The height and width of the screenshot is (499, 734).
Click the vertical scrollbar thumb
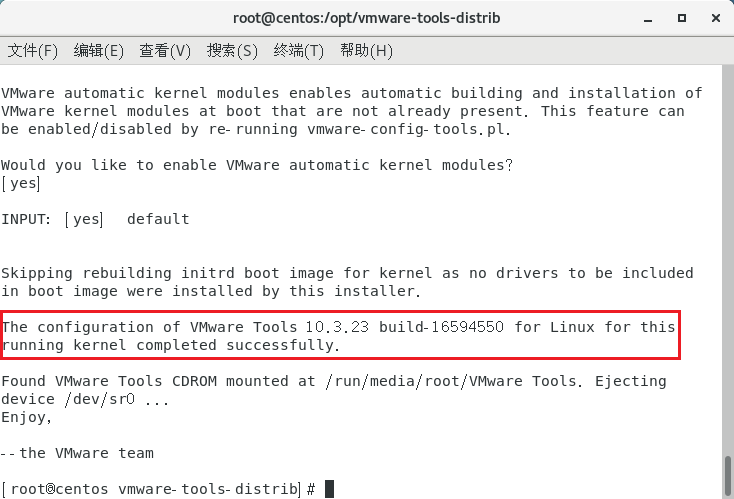(x=728, y=476)
